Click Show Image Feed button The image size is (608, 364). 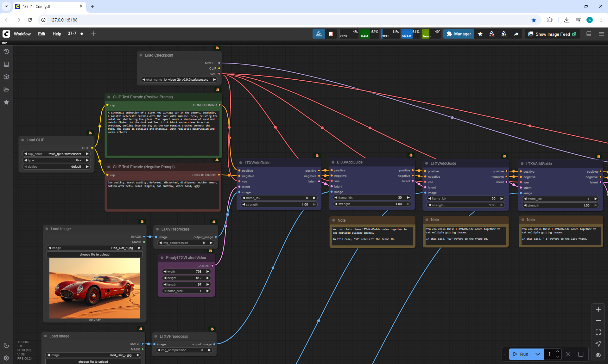552,34
